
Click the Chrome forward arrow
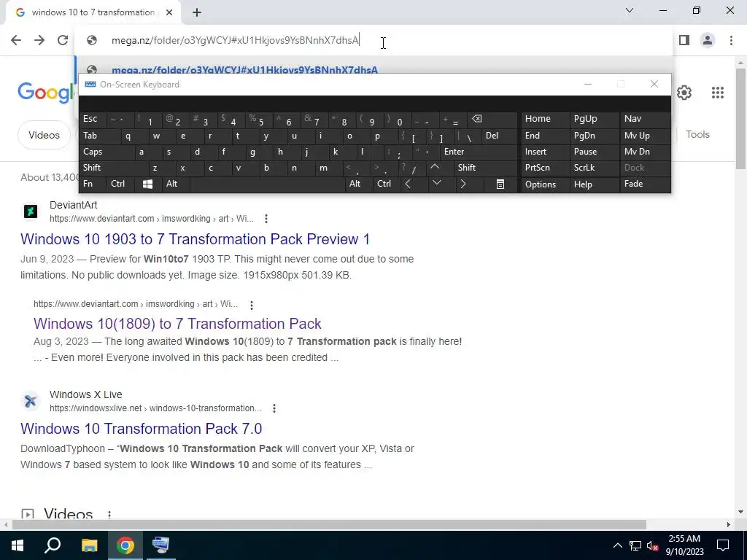(39, 40)
